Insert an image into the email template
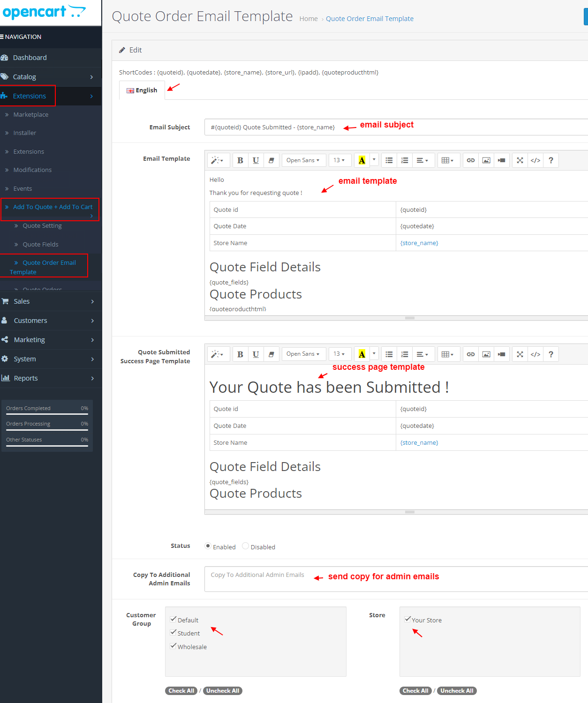Viewport: 588px width, 703px height. [486, 160]
